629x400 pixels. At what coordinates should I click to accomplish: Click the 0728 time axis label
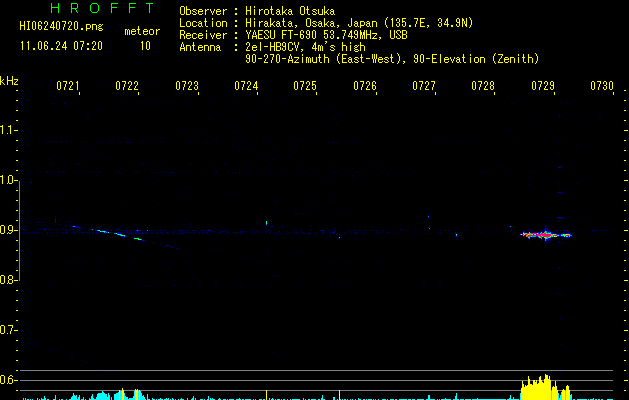483,86
